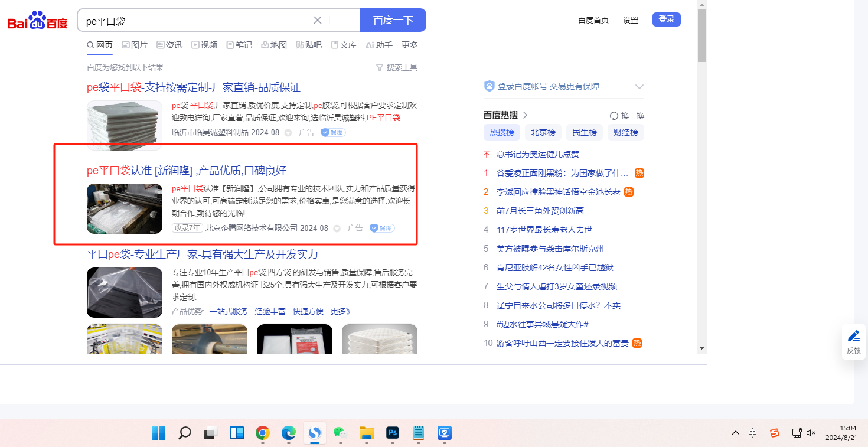Switch to the 视频 search tab
Image resolution: width=868 pixels, height=447 pixels.
point(204,45)
